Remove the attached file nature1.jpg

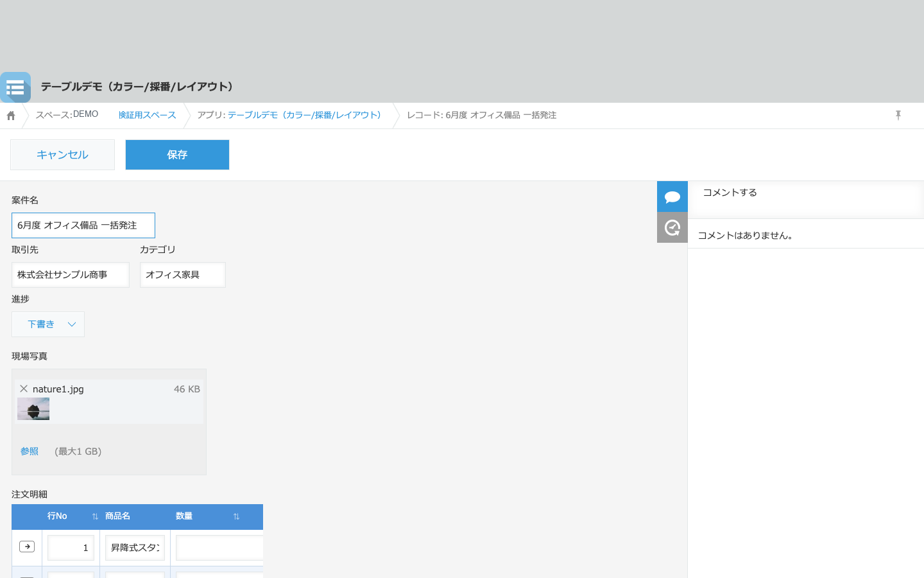24,389
